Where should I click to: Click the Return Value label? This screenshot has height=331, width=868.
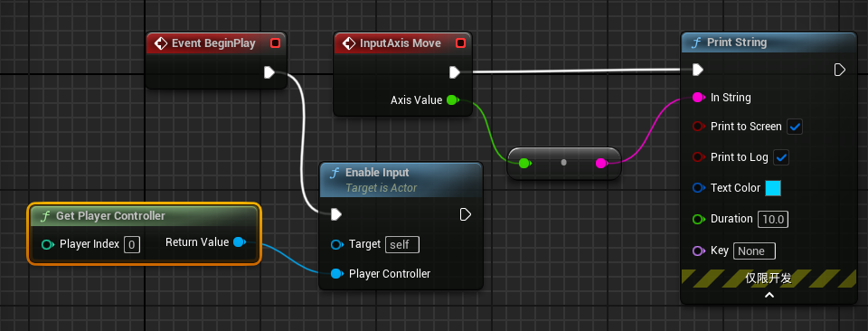click(197, 241)
